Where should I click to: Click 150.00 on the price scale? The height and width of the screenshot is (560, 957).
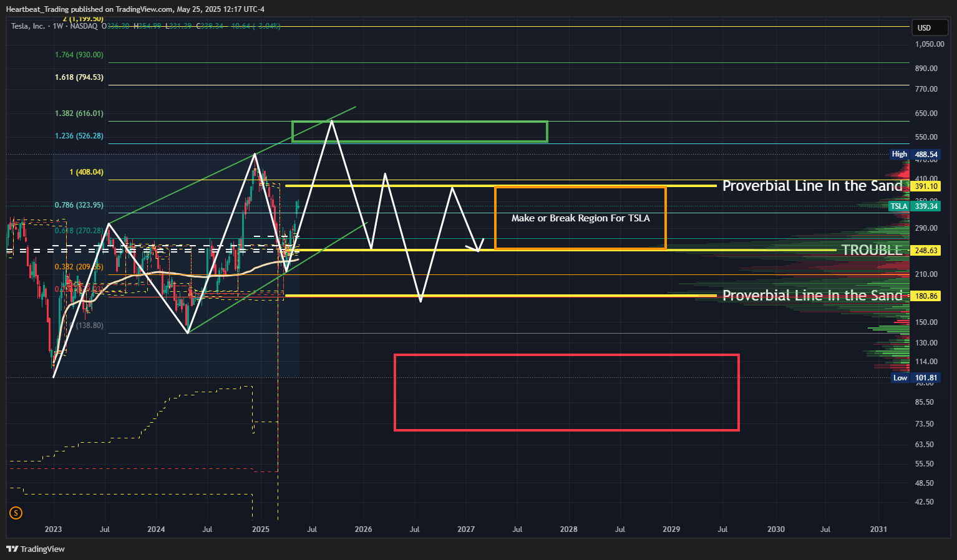[x=926, y=322]
